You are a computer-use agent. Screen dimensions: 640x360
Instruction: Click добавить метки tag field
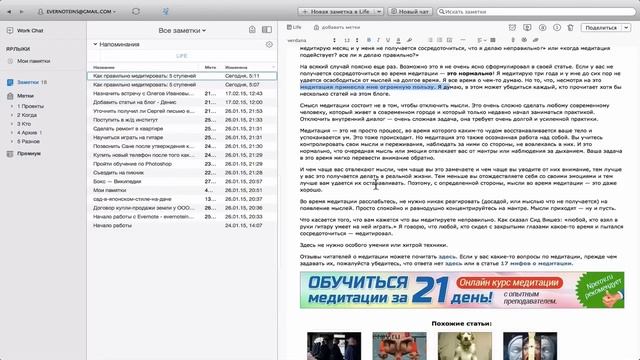(x=337, y=27)
